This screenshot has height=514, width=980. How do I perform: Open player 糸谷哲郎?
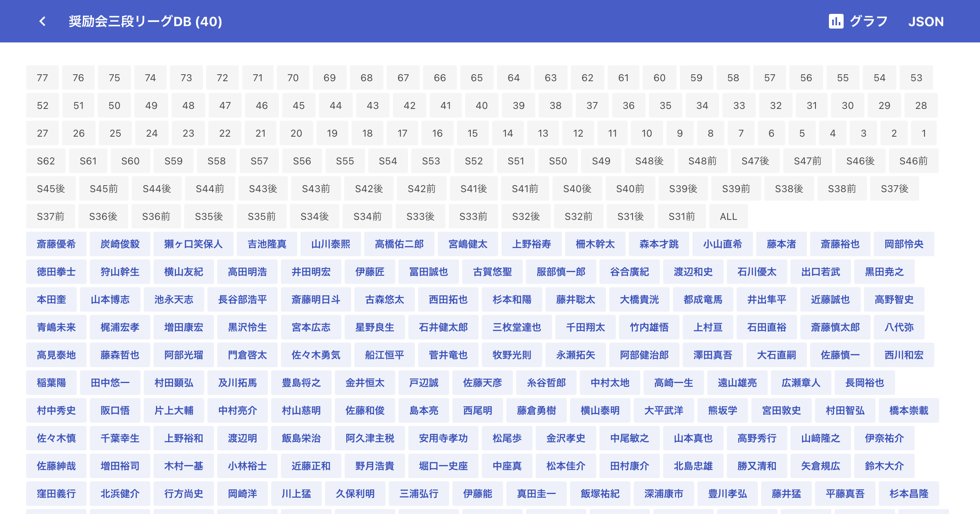click(x=546, y=383)
